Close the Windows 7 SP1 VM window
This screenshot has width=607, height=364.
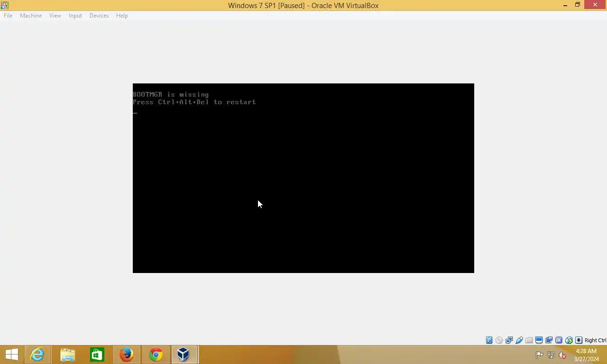[x=595, y=5]
